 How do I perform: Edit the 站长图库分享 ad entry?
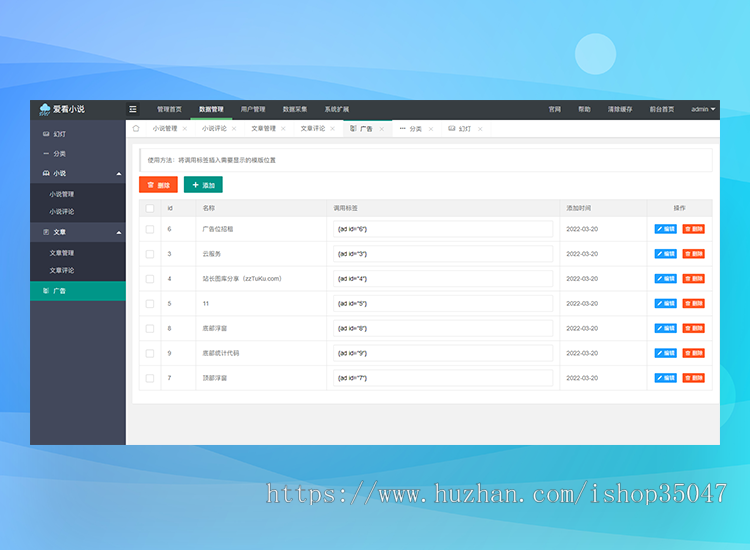665,279
